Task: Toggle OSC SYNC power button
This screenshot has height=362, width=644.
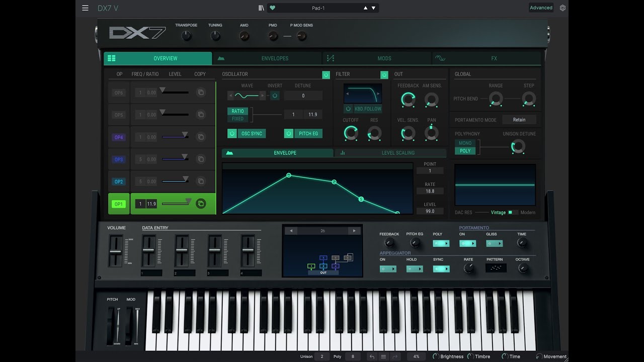Action: click(232, 133)
